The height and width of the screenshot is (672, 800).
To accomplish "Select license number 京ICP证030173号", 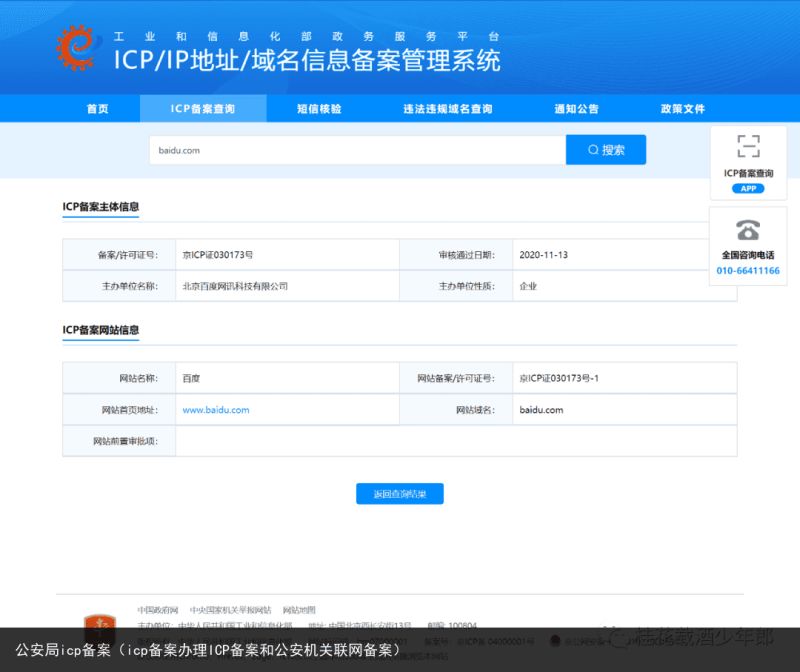I will [218, 255].
